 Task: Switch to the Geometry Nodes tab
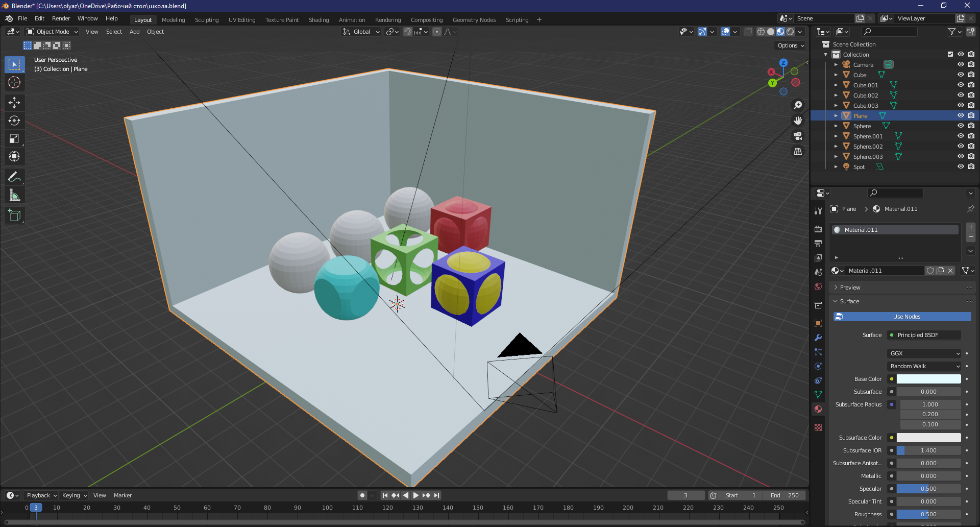474,20
